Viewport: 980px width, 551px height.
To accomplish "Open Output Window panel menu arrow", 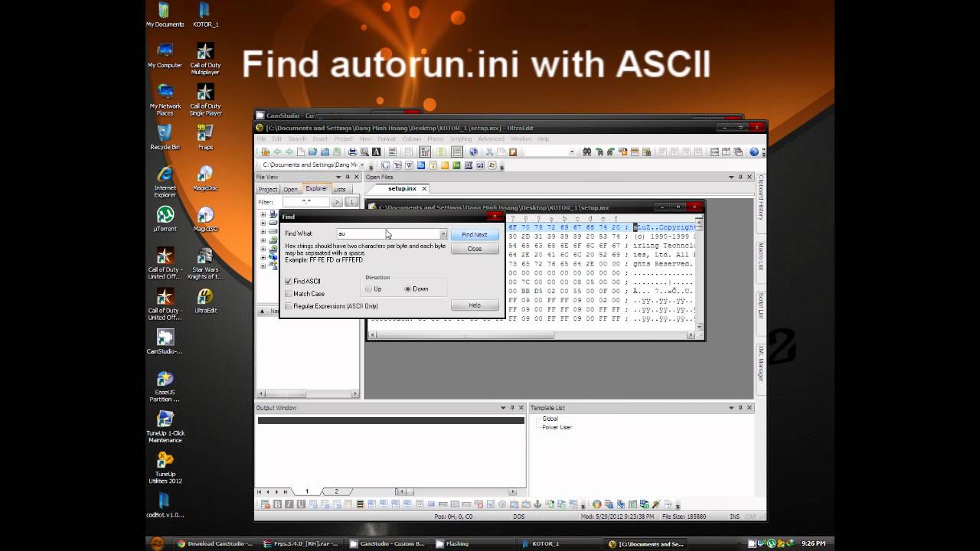I will point(503,408).
